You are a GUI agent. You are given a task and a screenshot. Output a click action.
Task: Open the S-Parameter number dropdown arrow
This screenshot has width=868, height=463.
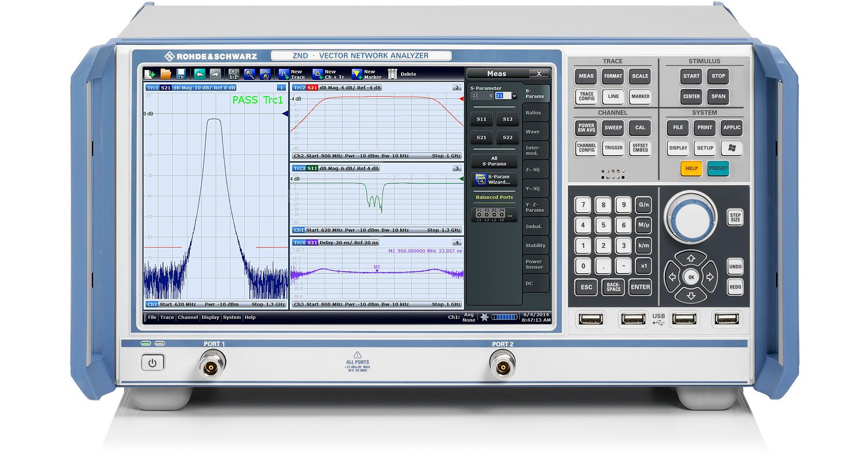coord(514,95)
